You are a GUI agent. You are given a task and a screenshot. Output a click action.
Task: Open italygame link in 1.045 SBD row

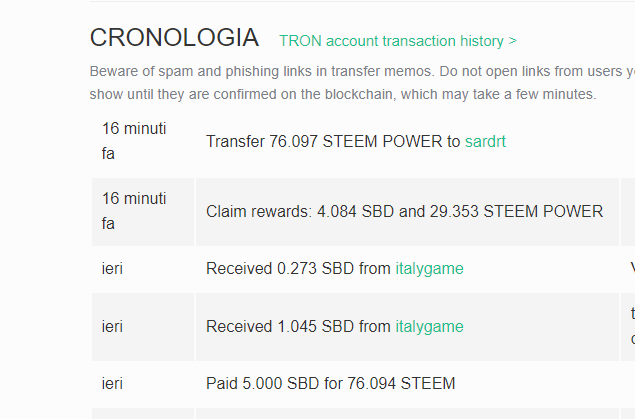tap(429, 326)
